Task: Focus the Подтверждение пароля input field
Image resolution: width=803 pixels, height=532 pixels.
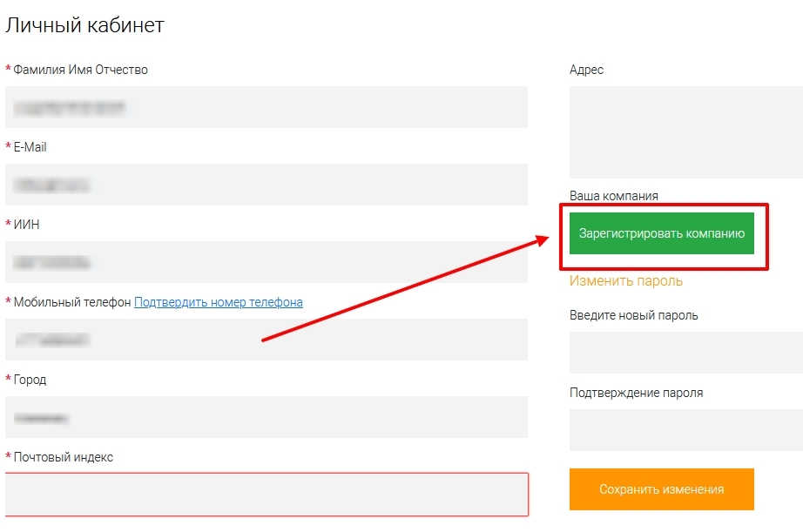Action: (x=685, y=430)
